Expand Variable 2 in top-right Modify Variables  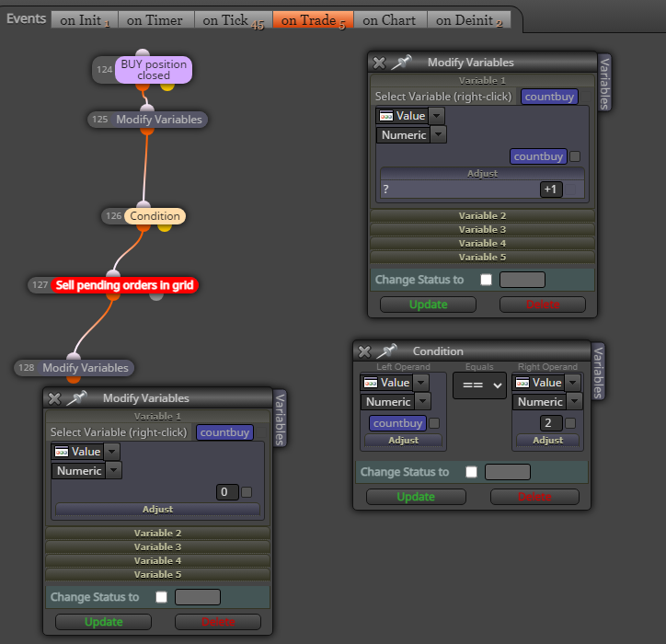coord(482,216)
